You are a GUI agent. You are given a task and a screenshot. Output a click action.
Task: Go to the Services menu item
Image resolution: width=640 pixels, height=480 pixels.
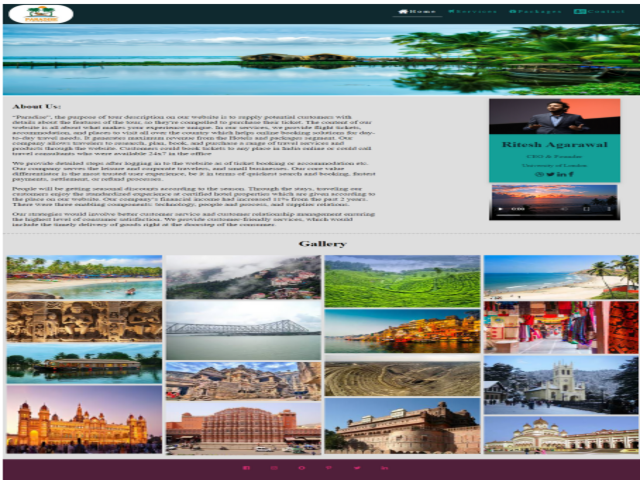472,12
